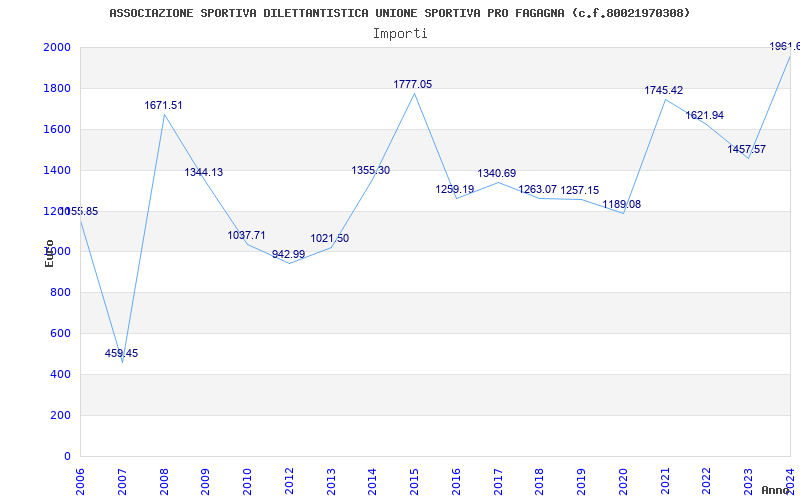Select the 1037.71 data label
This screenshot has height=500, width=800.
click(x=246, y=235)
